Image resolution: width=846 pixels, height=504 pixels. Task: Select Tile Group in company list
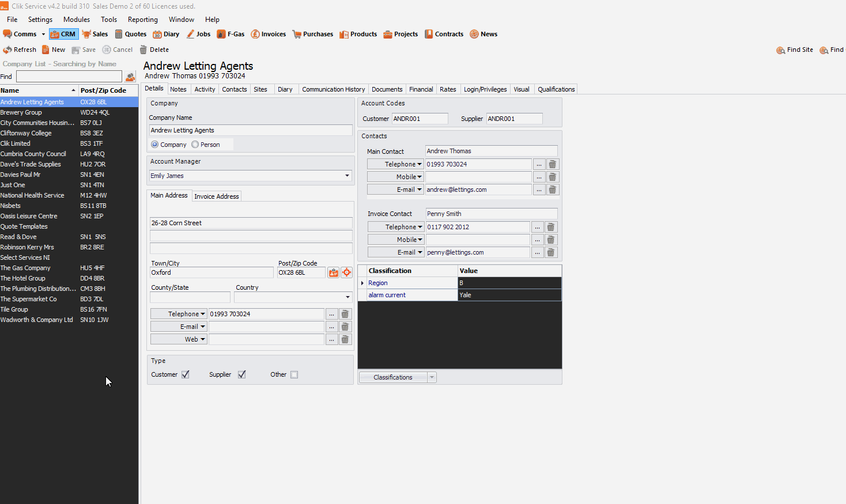(x=69, y=309)
